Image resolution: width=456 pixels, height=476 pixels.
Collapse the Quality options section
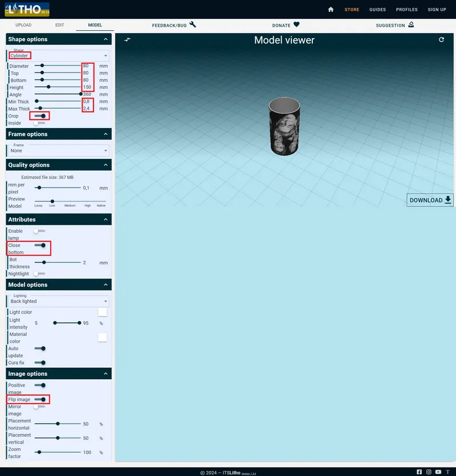pyautogui.click(x=105, y=165)
